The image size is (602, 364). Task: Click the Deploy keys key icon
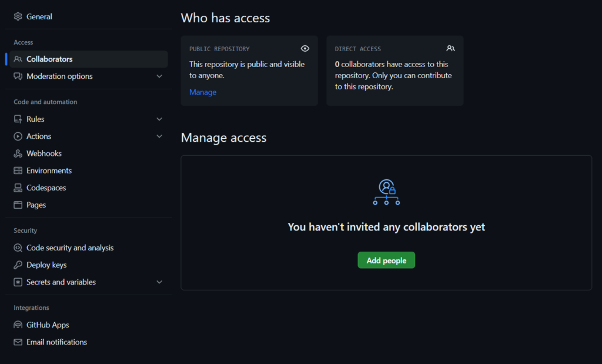tap(17, 265)
